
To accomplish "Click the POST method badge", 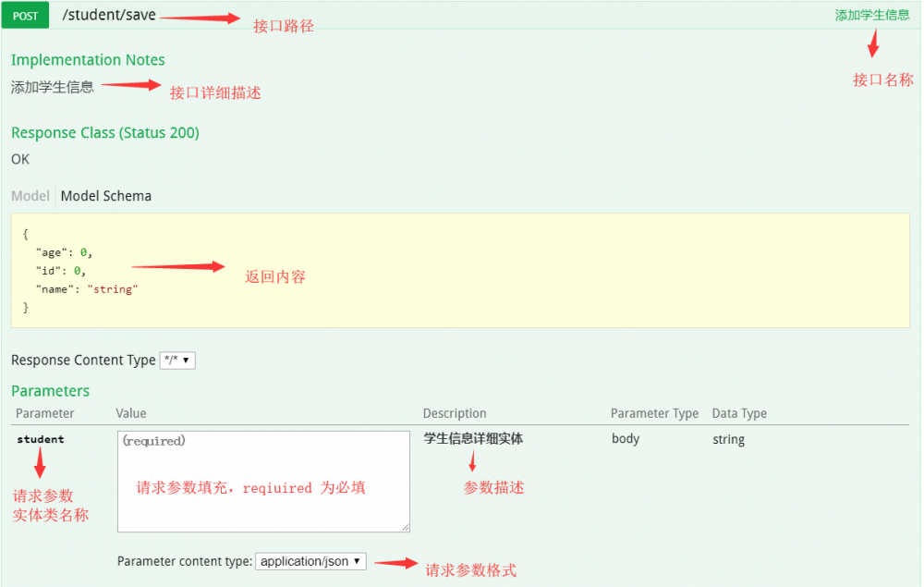I will [x=24, y=15].
